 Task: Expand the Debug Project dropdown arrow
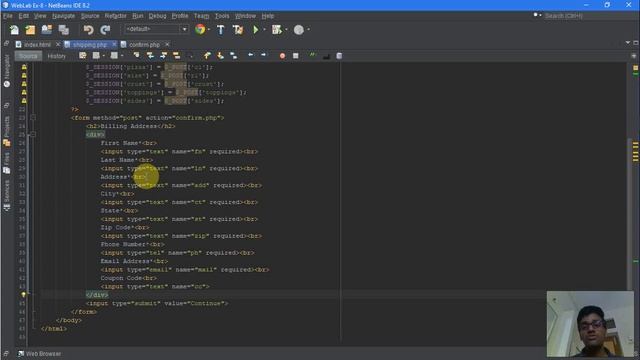coord(286,29)
